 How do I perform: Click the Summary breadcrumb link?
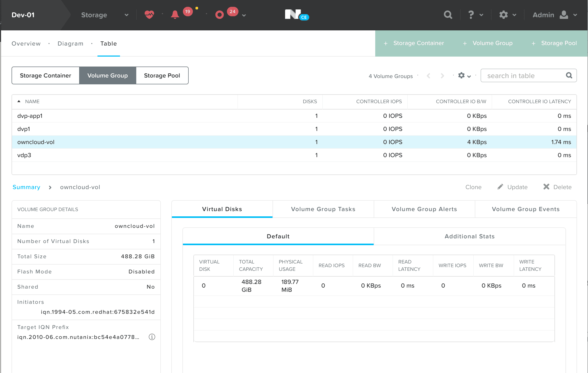[x=26, y=187]
